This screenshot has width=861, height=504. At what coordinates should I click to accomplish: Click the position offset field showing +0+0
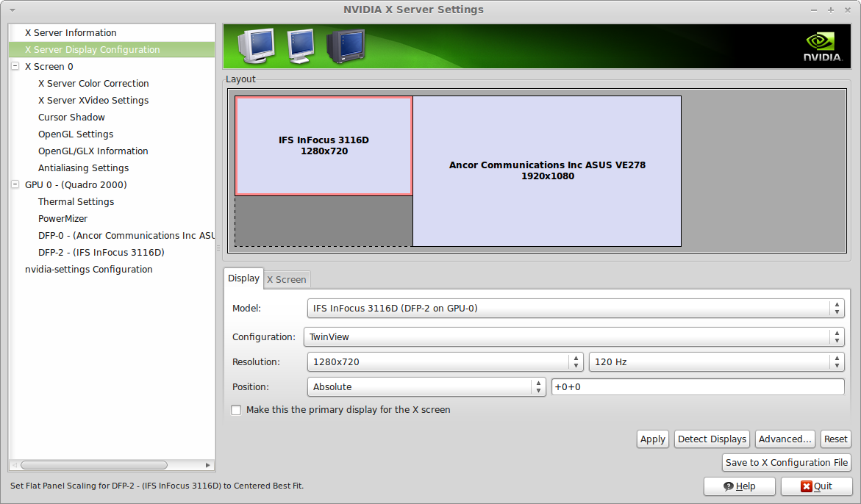(697, 387)
